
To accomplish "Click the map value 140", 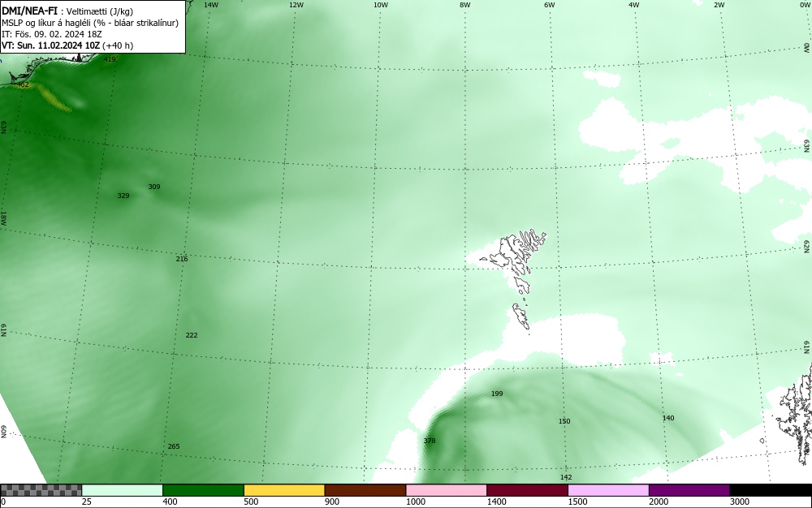I will coord(668,418).
